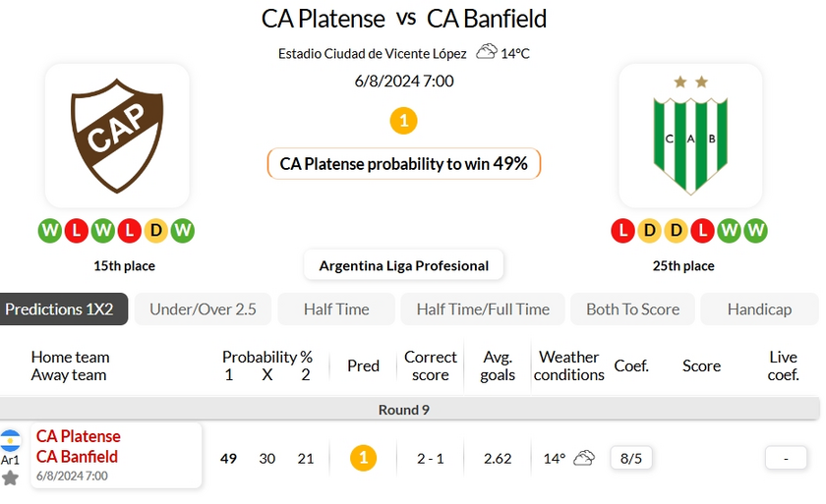Click the 8/5 coefficient button
Screen dimensions: 826x504
click(630, 458)
